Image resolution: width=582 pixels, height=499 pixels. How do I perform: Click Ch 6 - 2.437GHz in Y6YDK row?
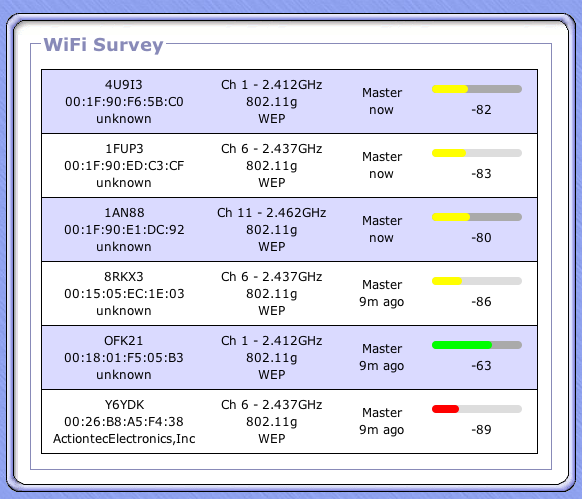tap(272, 405)
